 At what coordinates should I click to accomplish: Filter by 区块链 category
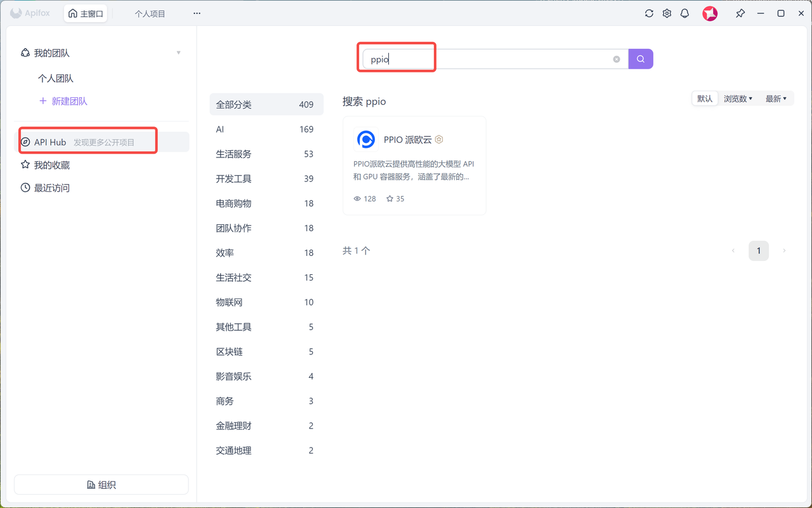pyautogui.click(x=266, y=352)
